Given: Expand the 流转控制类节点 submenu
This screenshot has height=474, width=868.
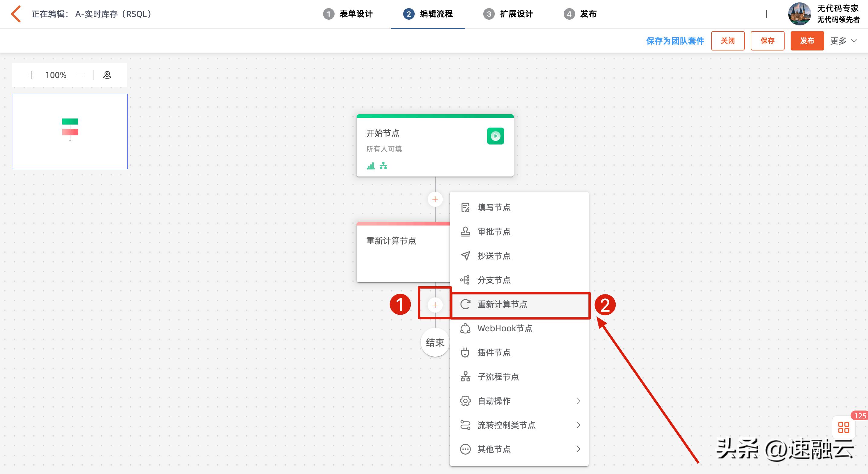Looking at the screenshot, I should (x=506, y=425).
